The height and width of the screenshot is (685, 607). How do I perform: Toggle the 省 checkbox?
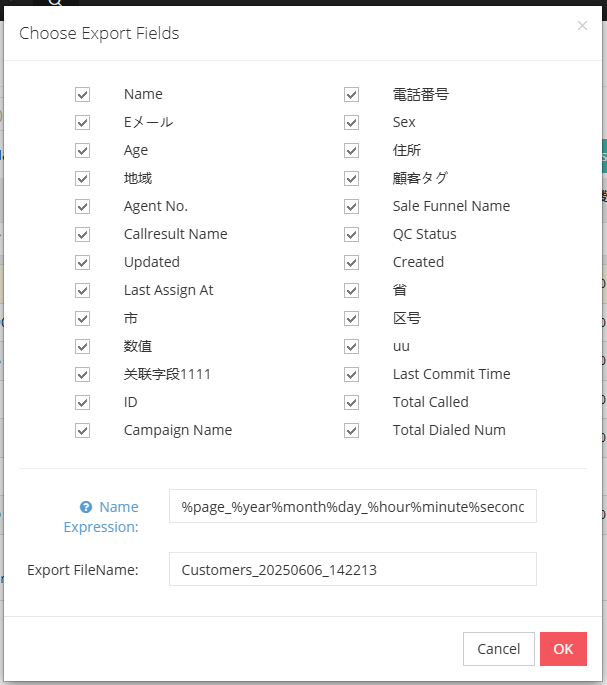point(351,290)
